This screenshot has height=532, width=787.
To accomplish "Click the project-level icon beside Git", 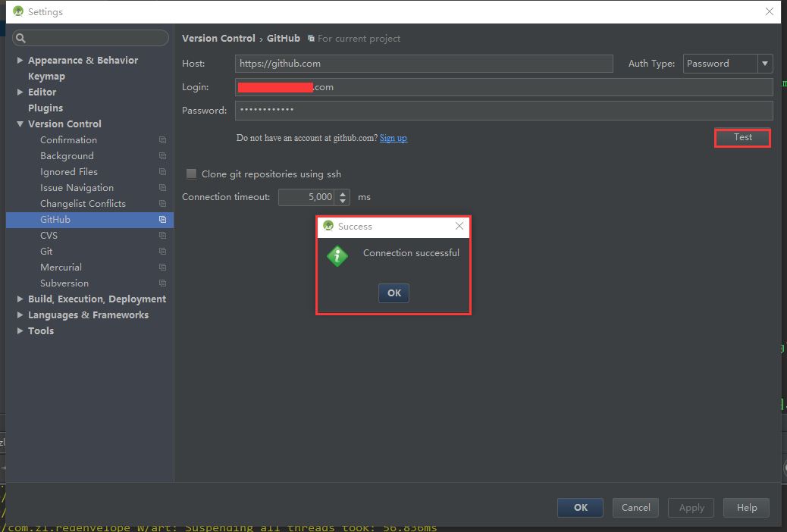I will (162, 252).
